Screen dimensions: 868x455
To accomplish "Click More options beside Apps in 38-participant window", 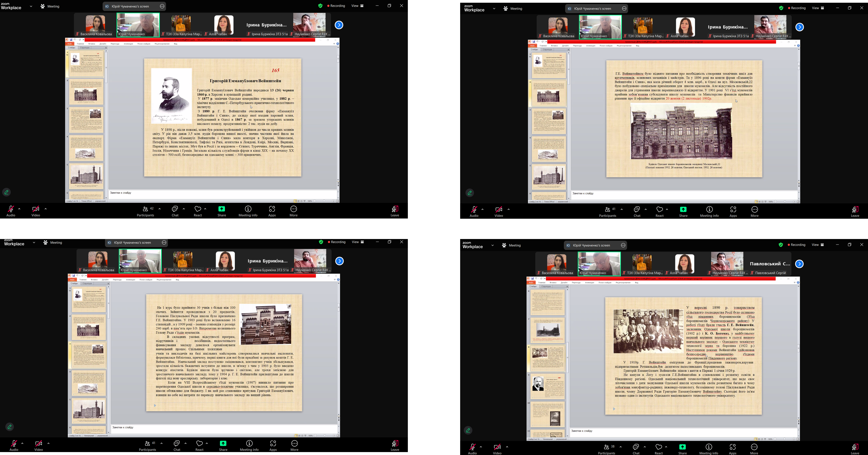I will point(754,449).
